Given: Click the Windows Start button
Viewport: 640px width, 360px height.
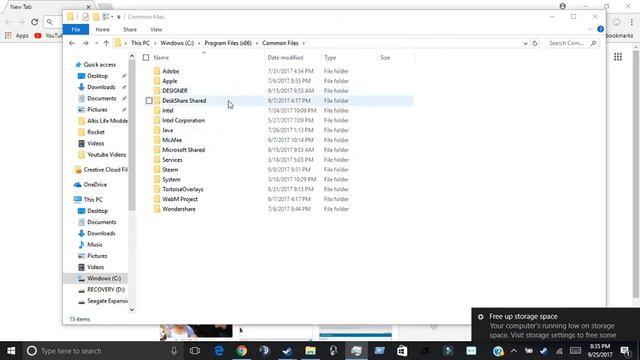Looking at the screenshot, I should pyautogui.click(x=11, y=351).
